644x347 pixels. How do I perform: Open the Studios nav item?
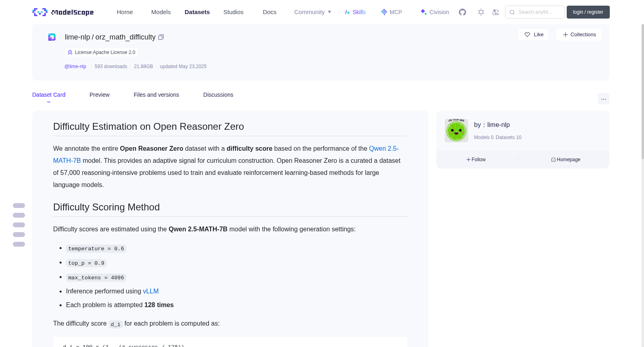233,12
